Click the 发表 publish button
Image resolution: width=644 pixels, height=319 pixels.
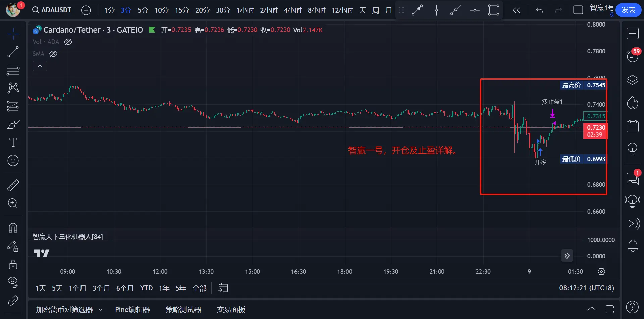[628, 10]
